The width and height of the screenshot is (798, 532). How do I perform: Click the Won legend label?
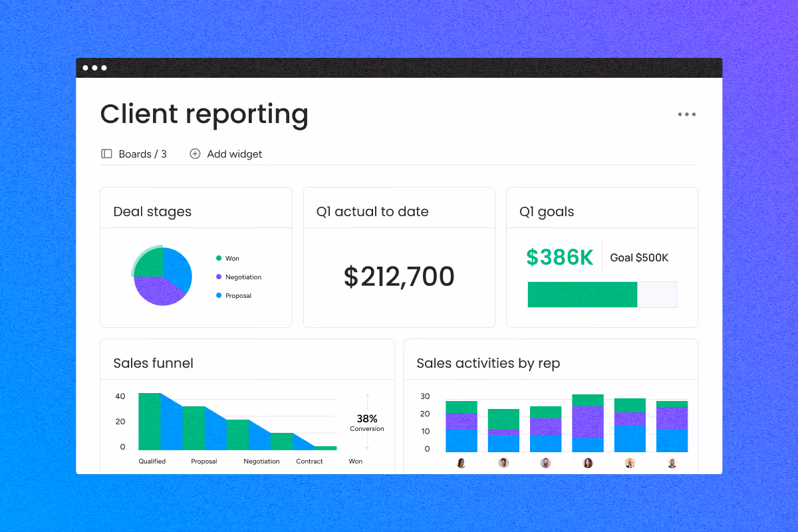232,258
